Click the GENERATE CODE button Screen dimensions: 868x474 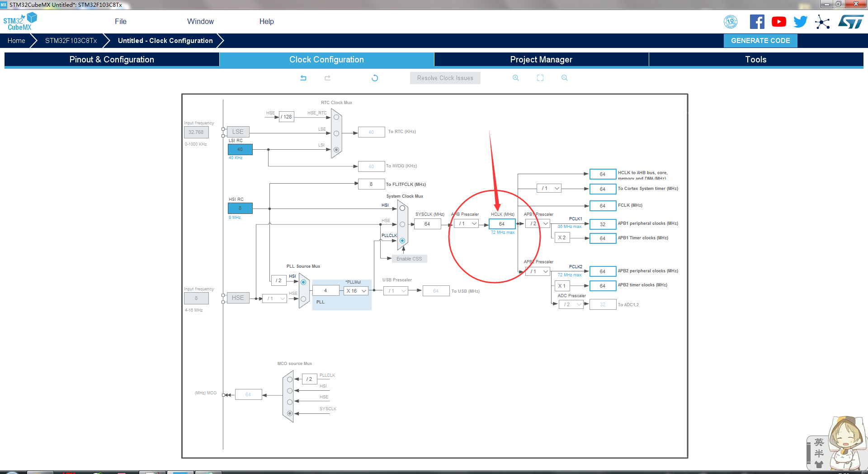(760, 41)
